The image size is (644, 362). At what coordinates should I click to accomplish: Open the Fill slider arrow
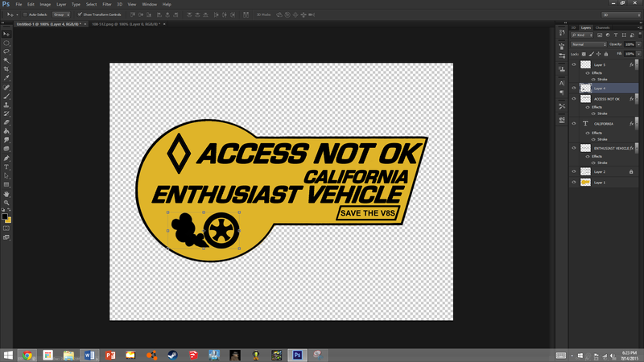[x=638, y=54]
